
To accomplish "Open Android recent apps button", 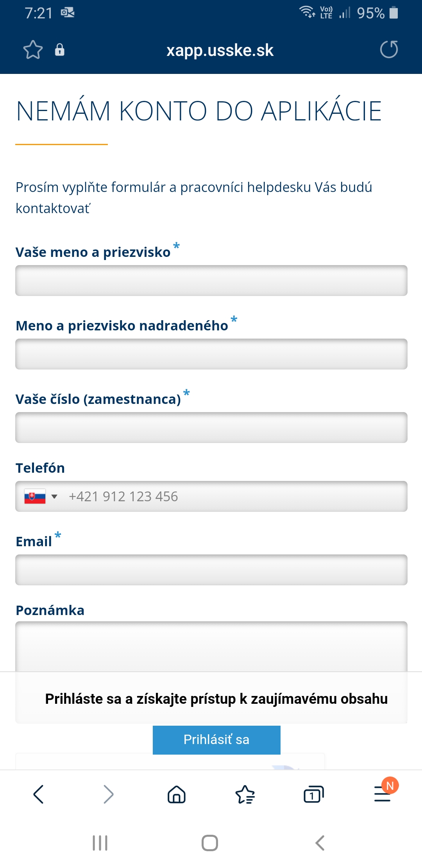I will point(100,843).
